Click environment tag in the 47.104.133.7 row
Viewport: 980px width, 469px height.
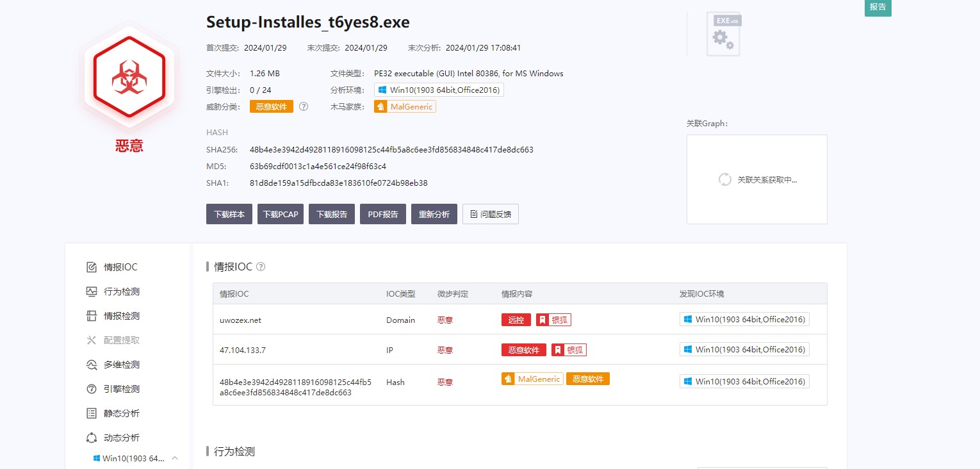pyautogui.click(x=744, y=349)
